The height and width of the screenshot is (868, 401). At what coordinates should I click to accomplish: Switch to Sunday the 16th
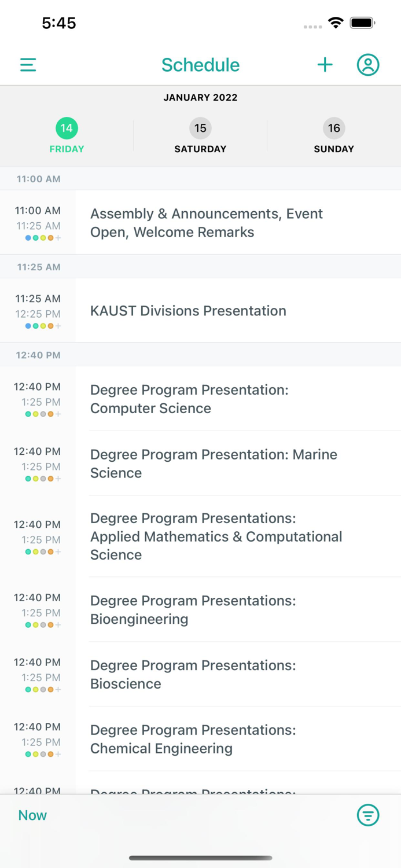tap(333, 134)
